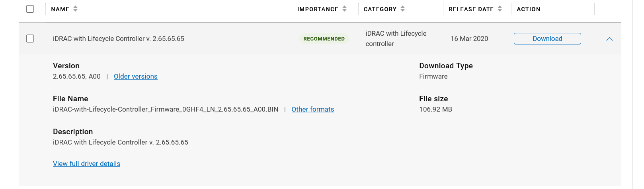The height and width of the screenshot is (189, 644).
Task: Click the iDRAC with Lifecycle Controller v. 2.65.65.65 row title
Action: (x=119, y=39)
